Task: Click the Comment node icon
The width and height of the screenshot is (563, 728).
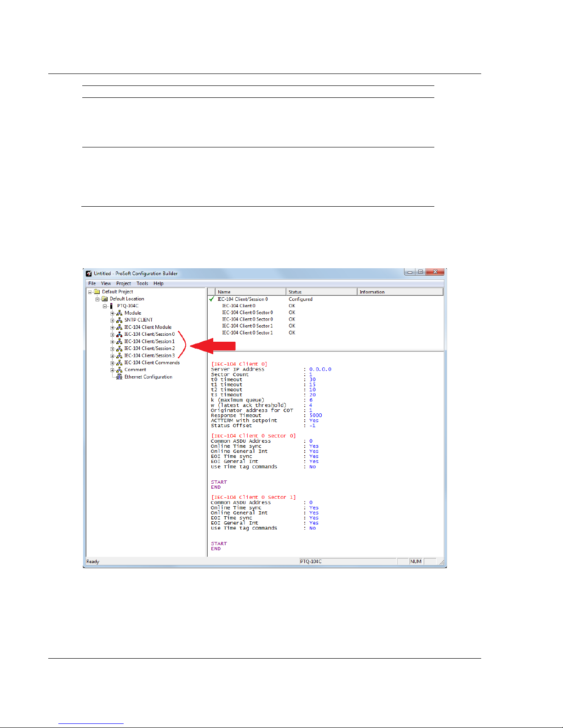Action: (x=119, y=370)
